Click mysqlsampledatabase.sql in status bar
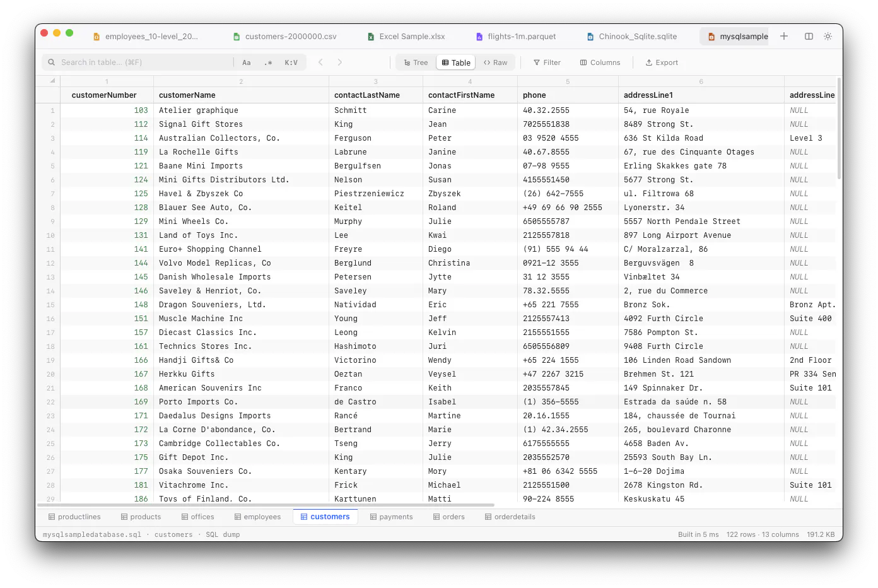 [92, 534]
